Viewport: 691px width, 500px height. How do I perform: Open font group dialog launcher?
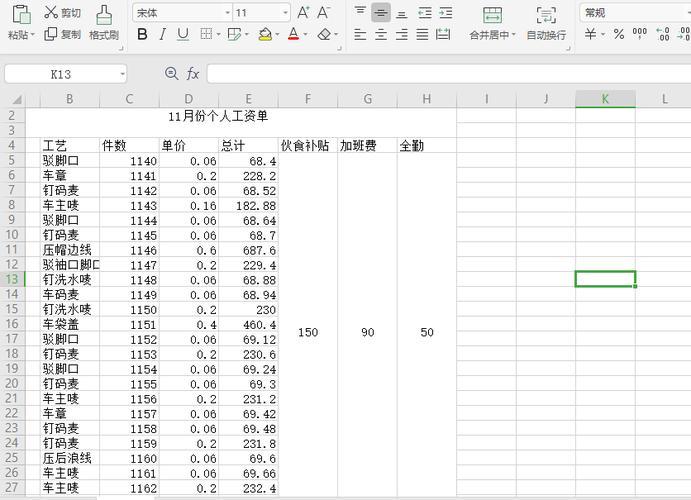click(339, 48)
